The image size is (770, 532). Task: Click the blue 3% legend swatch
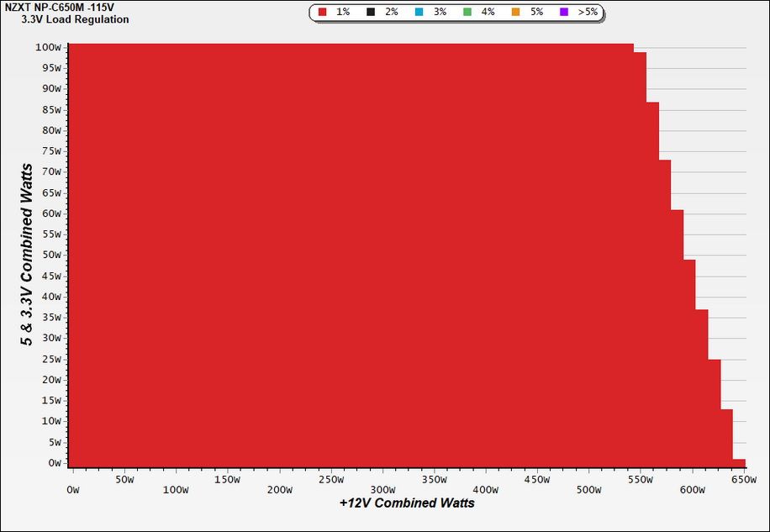pos(419,12)
